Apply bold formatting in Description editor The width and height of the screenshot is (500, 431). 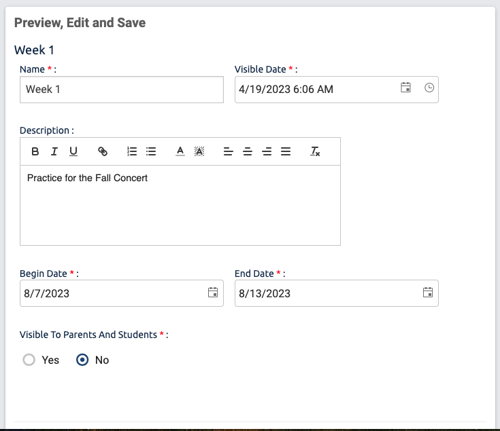pos(35,151)
